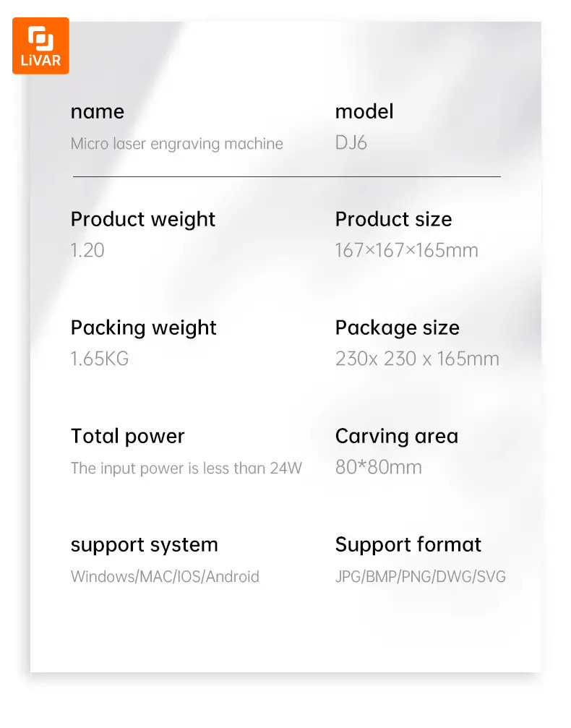This screenshot has width=571, height=728.
Task: Click 'The input power is less than 24W'
Action: 186,468
